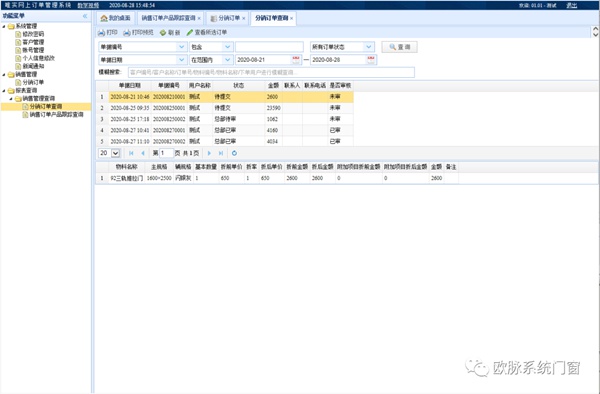Select order row 202008250001
600x394 pixels.
[x=225, y=108]
